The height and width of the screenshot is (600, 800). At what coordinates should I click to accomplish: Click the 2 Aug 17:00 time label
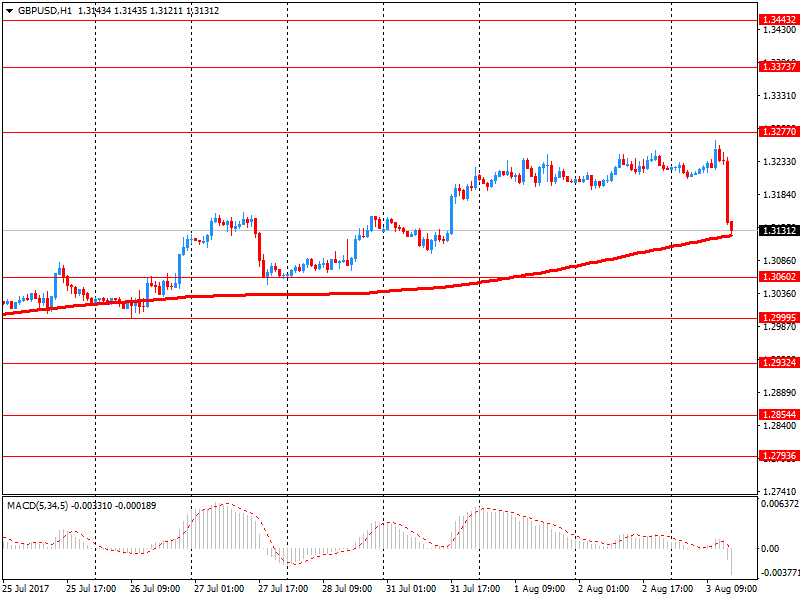[x=667, y=589]
